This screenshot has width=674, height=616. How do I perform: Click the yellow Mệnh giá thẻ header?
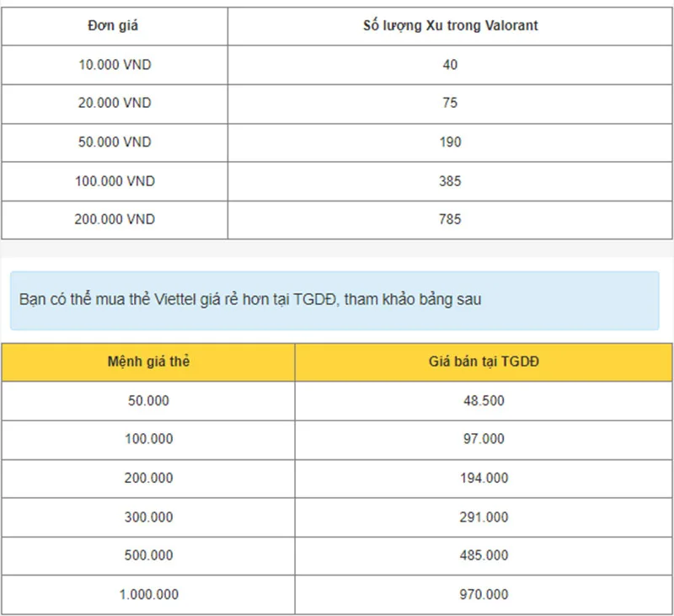[148, 362]
